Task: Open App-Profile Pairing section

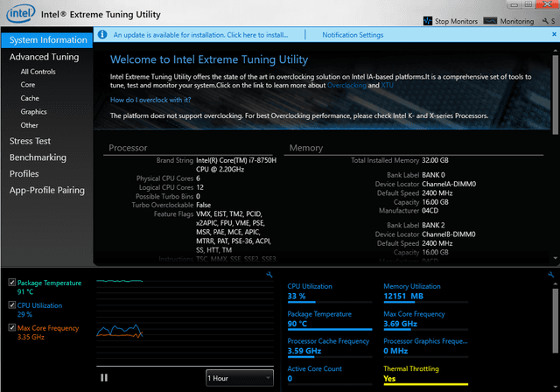Action: coord(47,190)
